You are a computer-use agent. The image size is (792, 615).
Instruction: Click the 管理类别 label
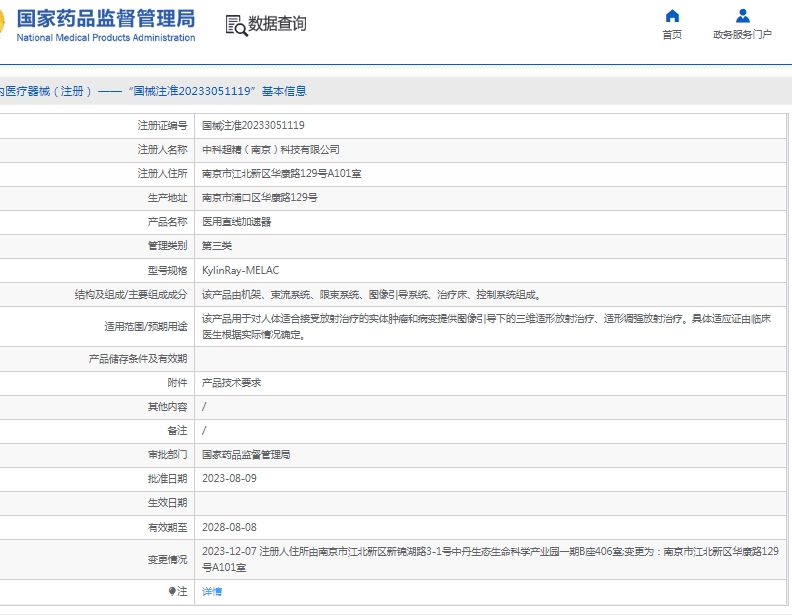[x=167, y=246]
